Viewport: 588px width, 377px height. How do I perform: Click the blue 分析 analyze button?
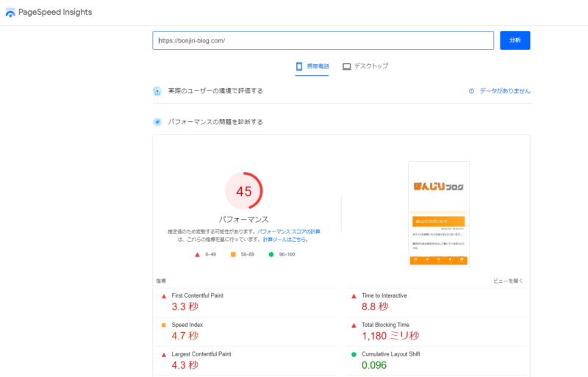pyautogui.click(x=515, y=40)
